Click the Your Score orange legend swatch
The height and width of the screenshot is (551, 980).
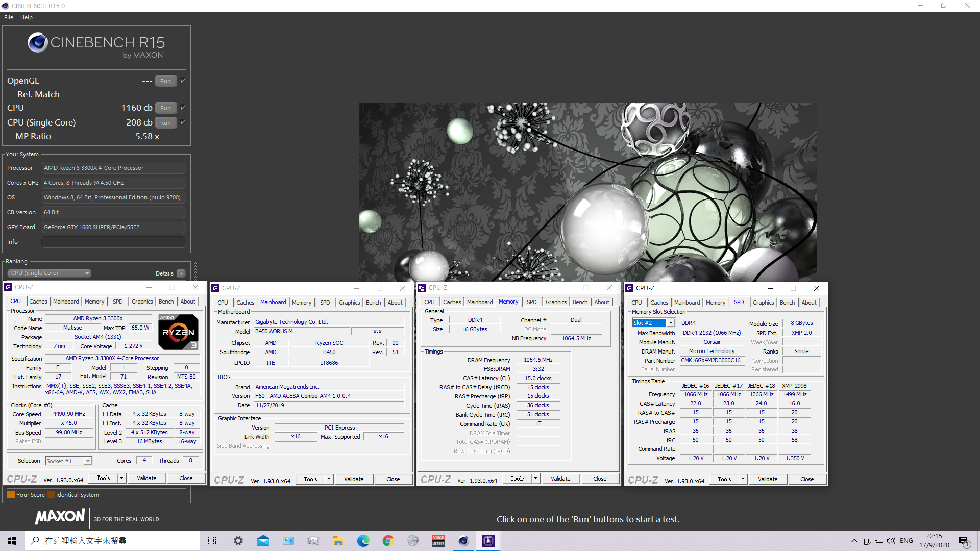[x=11, y=495]
